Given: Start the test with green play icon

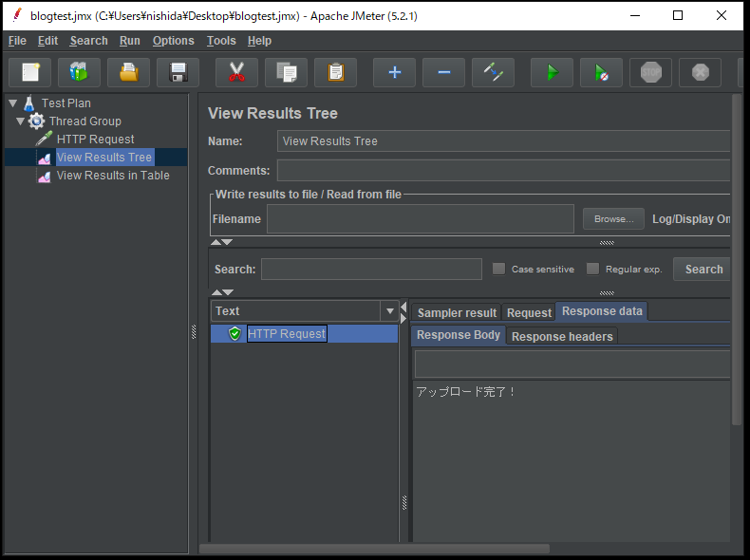Looking at the screenshot, I should click(x=552, y=73).
